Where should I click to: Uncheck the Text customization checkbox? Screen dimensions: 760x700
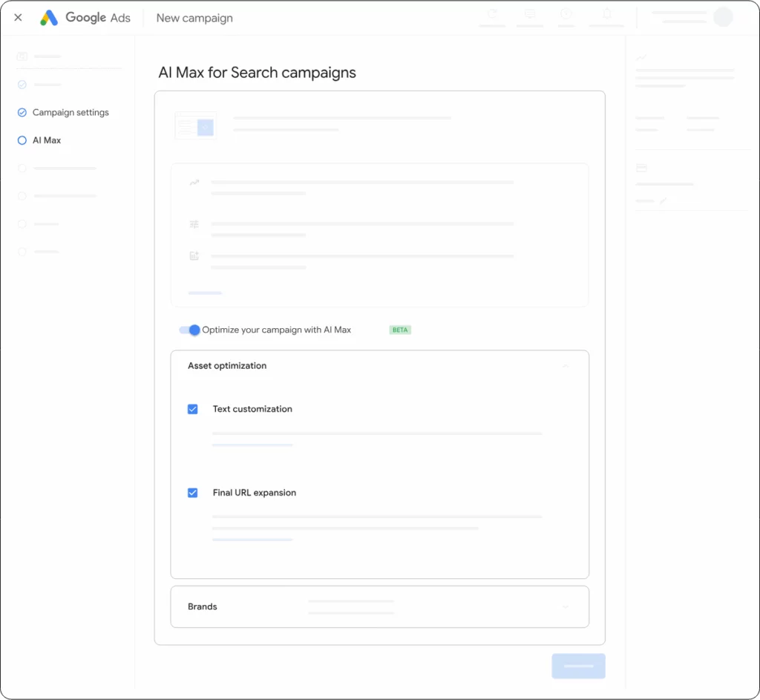tap(193, 409)
